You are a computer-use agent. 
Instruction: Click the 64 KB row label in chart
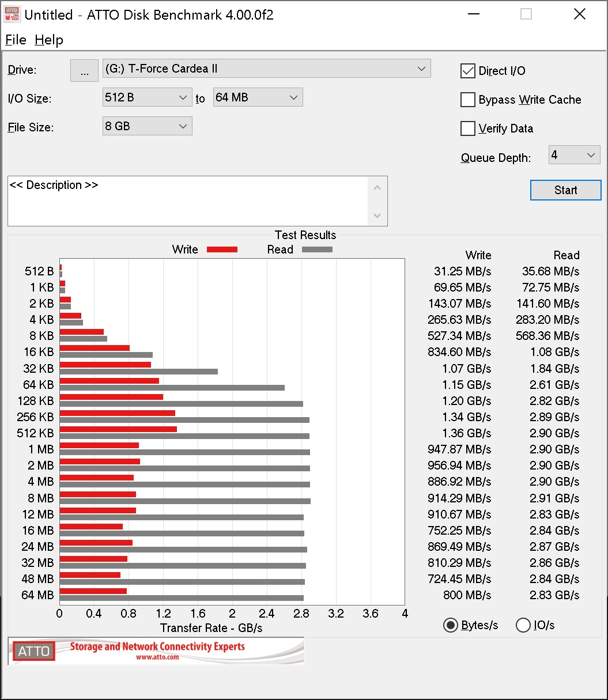(x=38, y=384)
